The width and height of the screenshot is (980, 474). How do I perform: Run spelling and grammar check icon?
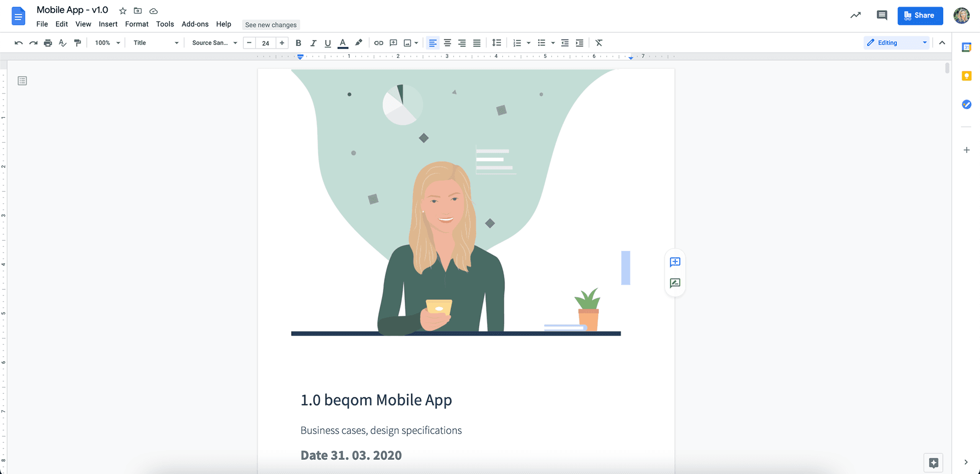click(63, 43)
